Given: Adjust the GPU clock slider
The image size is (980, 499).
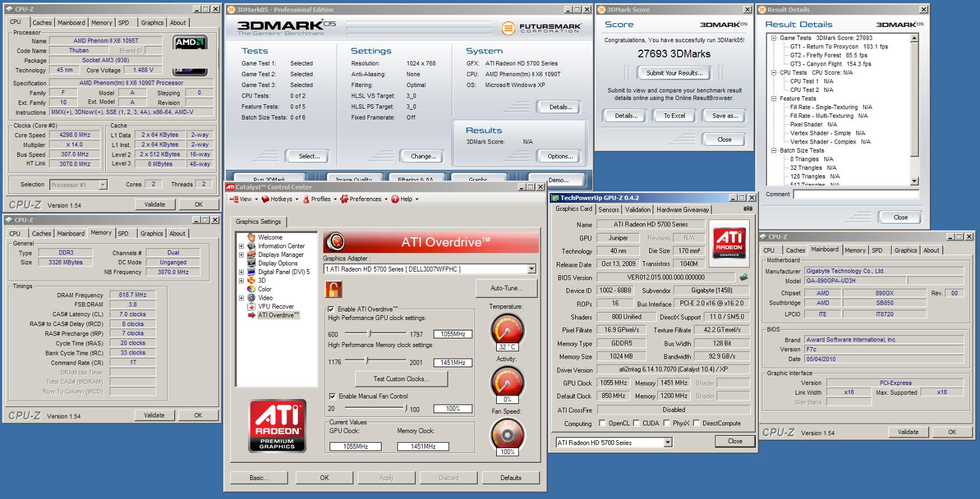Looking at the screenshot, I should [x=369, y=334].
